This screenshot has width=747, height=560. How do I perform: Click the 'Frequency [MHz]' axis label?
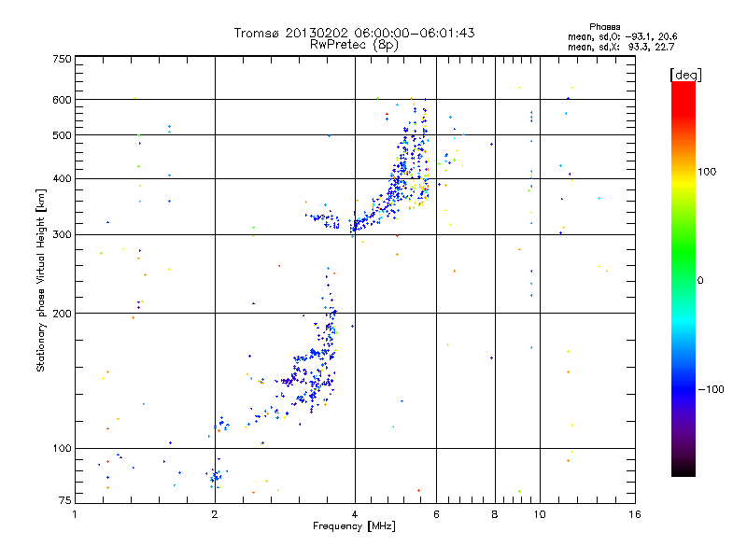tap(354, 526)
